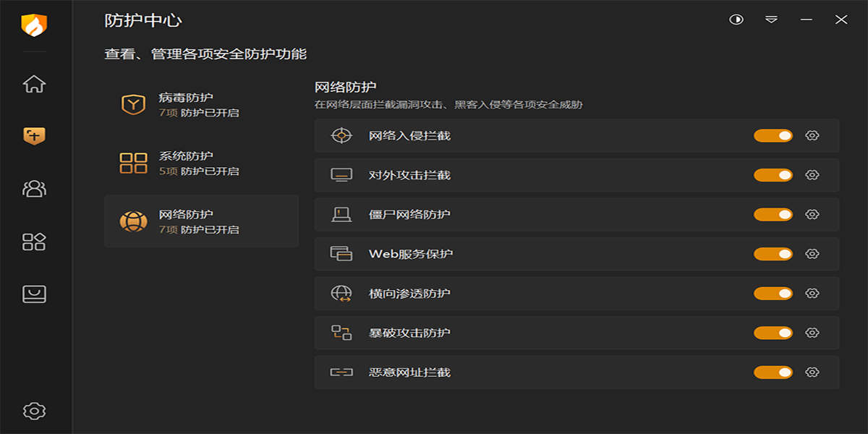Open the inbox tray sidebar icon
The height and width of the screenshot is (434, 868).
(x=34, y=294)
